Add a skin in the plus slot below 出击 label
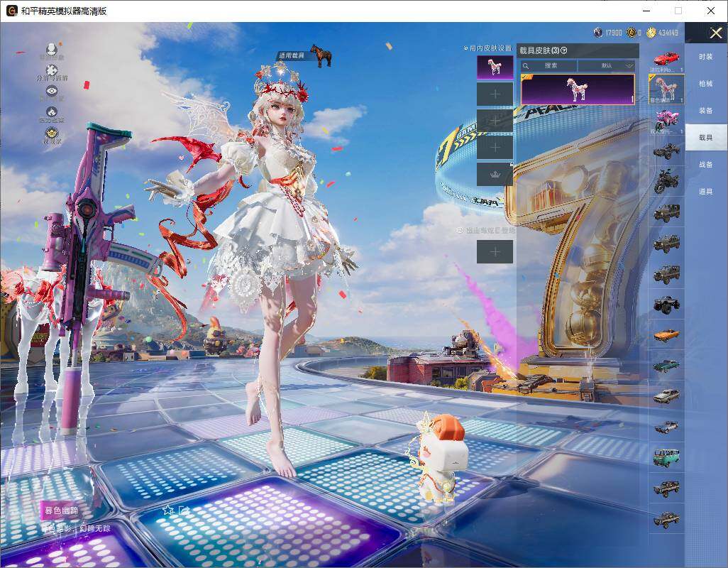Image resolution: width=728 pixels, height=568 pixels. (x=495, y=252)
